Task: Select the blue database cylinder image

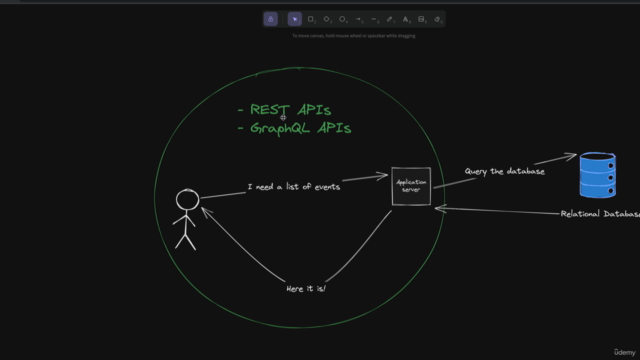Action: [598, 175]
